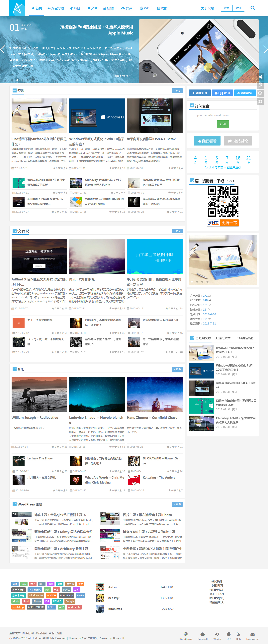The image size is (268, 644).
Task: Expand the 资源 navigation dropdown
Action: point(128,8)
